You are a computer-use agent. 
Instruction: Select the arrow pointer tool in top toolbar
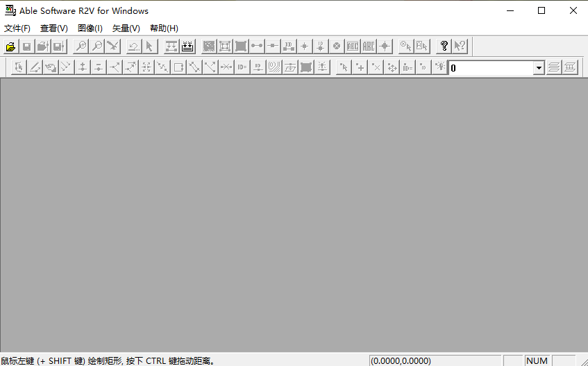click(150, 46)
